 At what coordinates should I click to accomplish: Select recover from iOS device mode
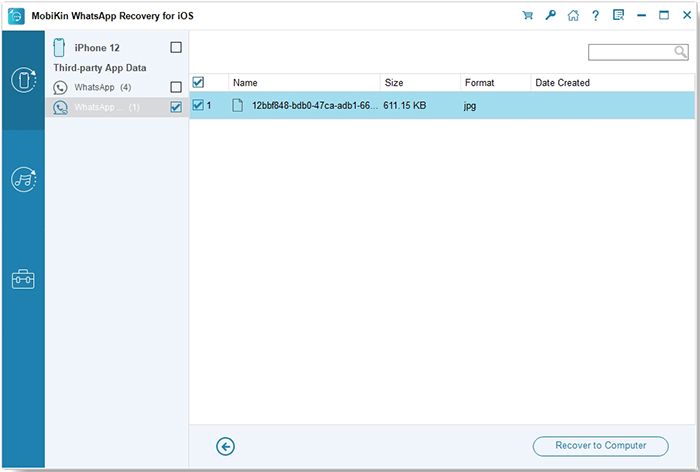click(23, 80)
